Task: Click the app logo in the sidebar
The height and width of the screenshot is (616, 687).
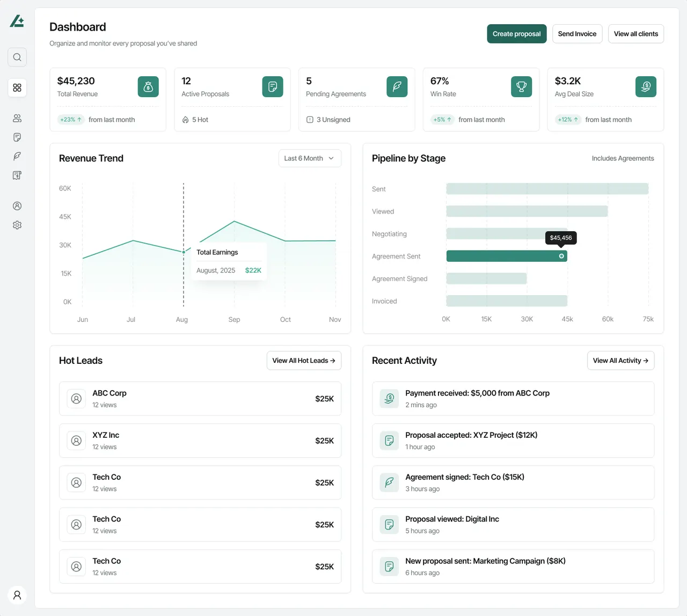Action: pyautogui.click(x=17, y=21)
